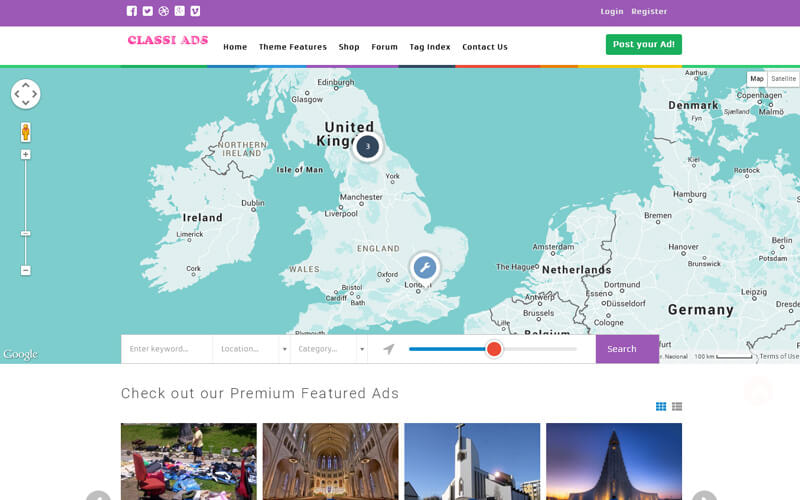
Task: Switch the map to Satellite view
Action: (783, 79)
